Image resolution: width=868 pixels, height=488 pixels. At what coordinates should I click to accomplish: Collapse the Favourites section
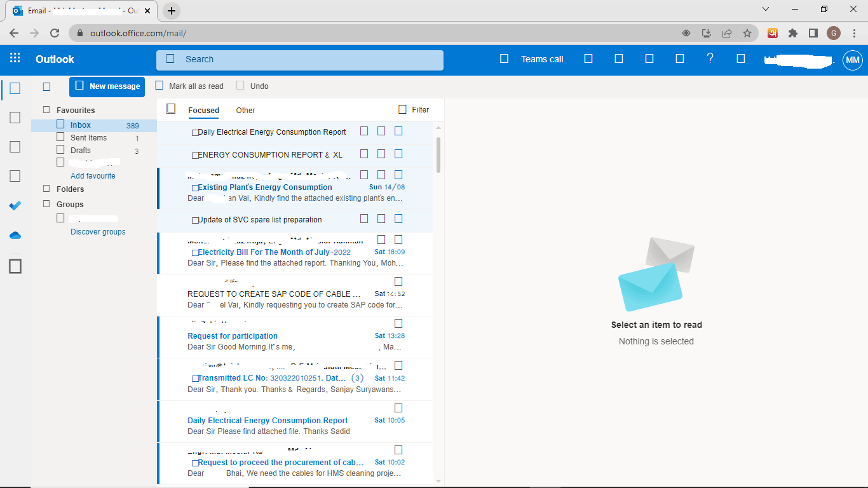click(x=46, y=110)
